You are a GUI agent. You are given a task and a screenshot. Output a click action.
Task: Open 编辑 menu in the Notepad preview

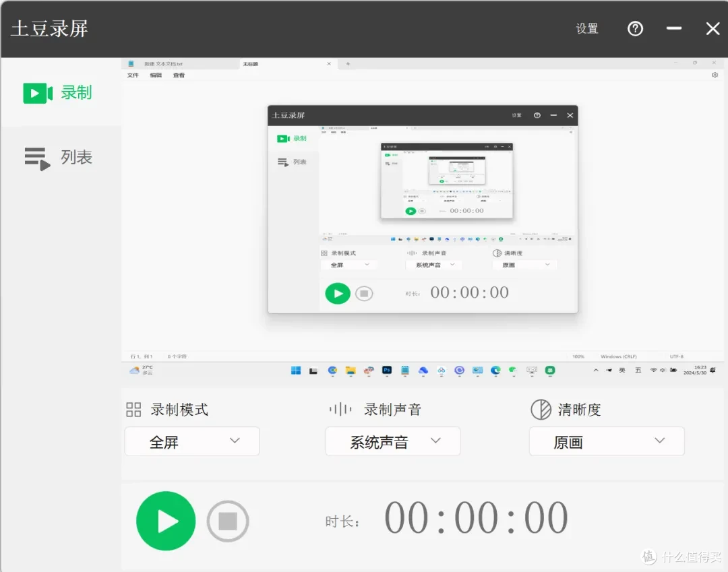(x=156, y=75)
